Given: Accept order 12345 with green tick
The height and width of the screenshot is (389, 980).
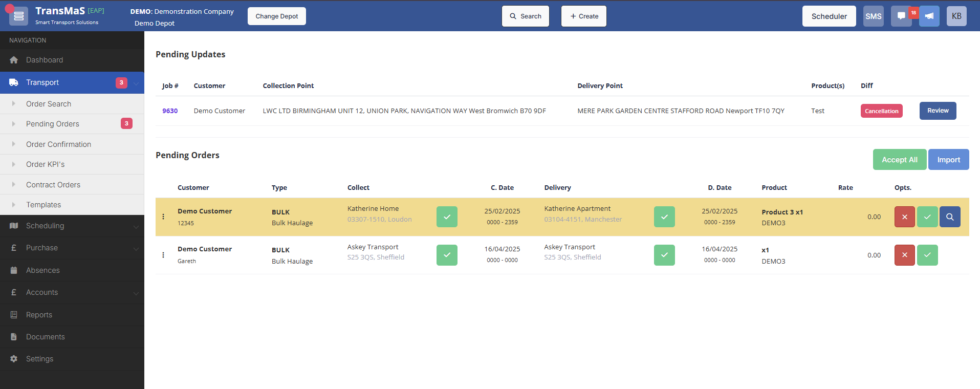Looking at the screenshot, I should tap(927, 217).
